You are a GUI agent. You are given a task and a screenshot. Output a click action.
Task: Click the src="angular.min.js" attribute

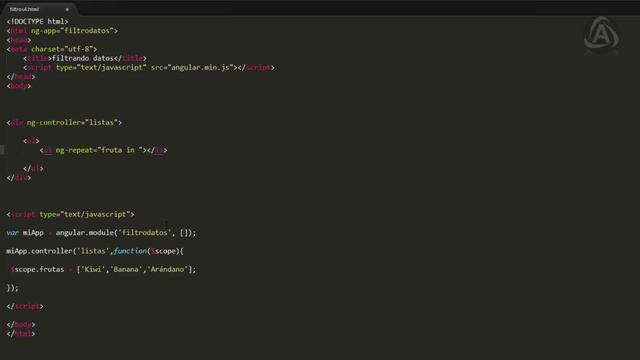(192, 68)
